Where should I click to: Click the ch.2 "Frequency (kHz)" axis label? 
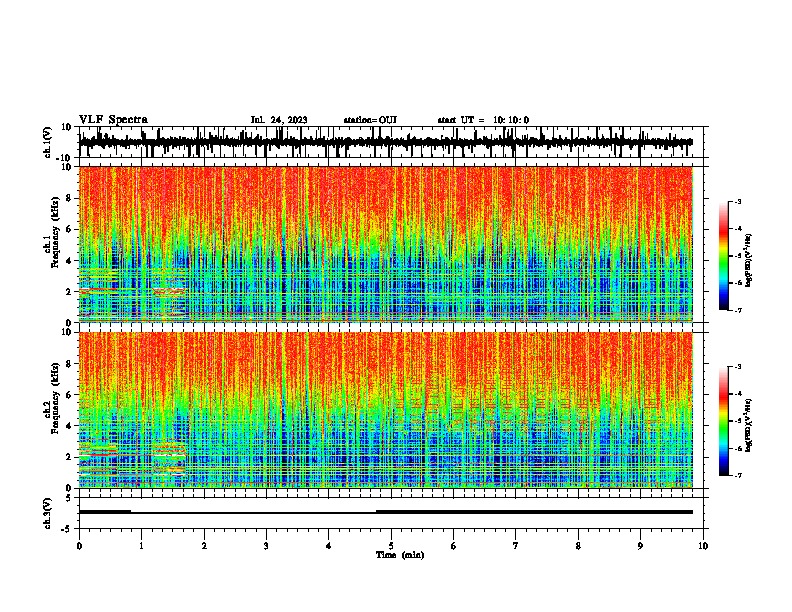(x=55, y=398)
